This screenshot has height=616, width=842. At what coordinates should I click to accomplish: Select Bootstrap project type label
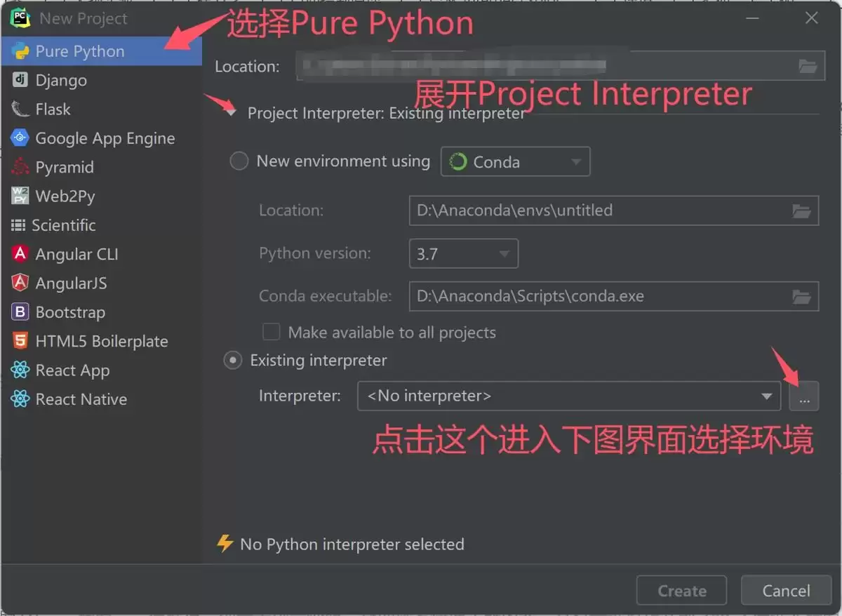[x=70, y=312]
